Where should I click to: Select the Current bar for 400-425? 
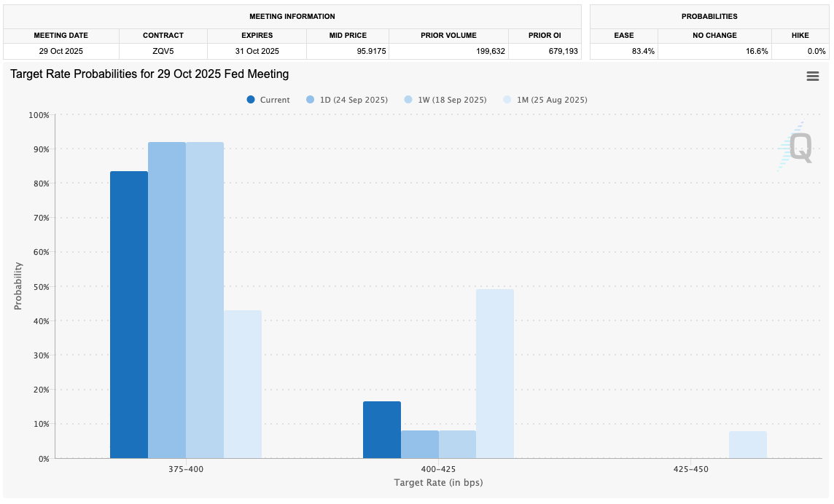coord(382,430)
